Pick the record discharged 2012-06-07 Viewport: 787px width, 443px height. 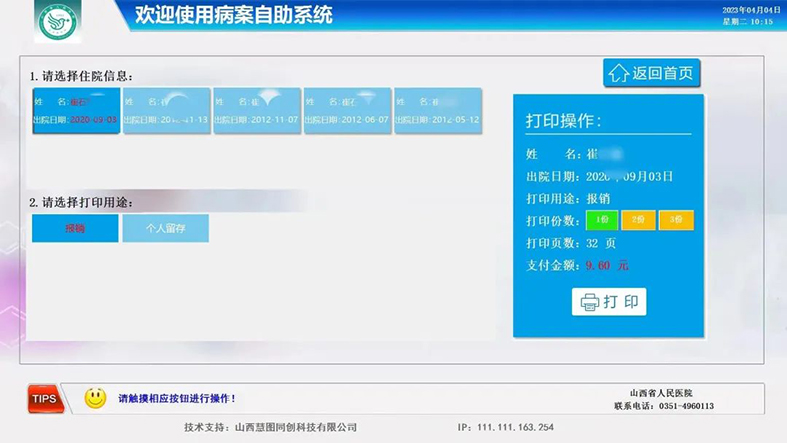click(347, 111)
